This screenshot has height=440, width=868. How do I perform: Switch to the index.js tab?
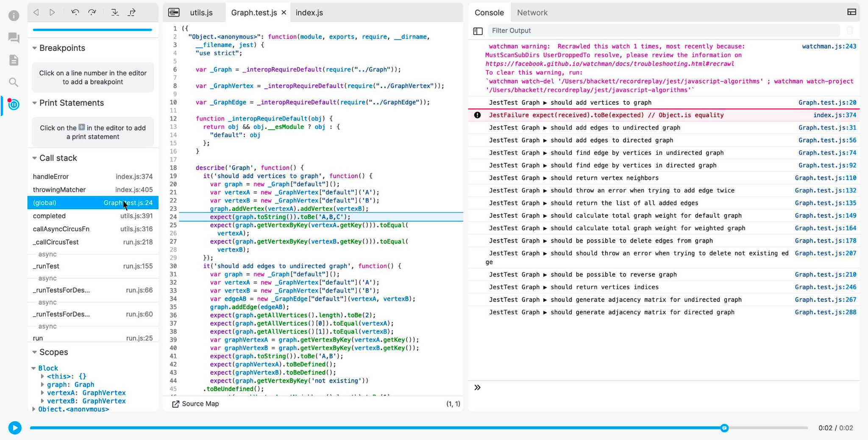point(309,13)
